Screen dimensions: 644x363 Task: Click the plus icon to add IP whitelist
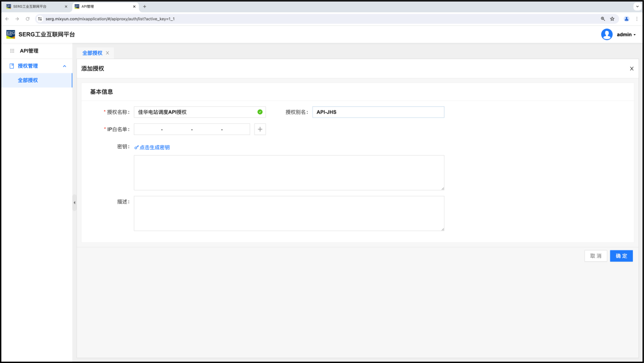point(260,129)
